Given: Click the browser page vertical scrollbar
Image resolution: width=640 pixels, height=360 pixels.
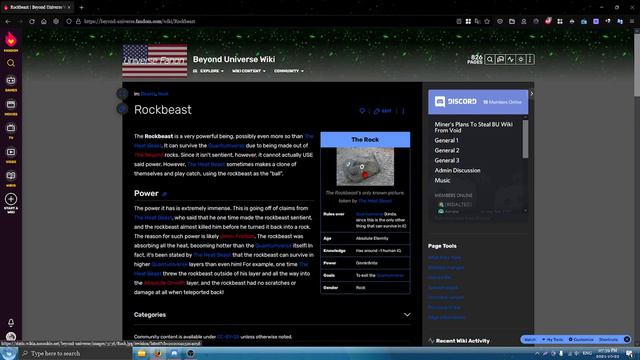Looking at the screenshot, I should pos(637,65).
